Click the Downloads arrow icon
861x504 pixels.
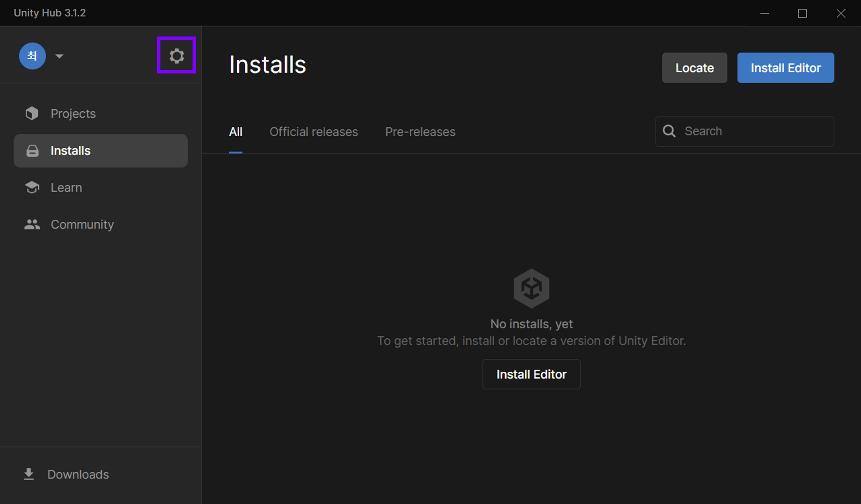(x=29, y=474)
